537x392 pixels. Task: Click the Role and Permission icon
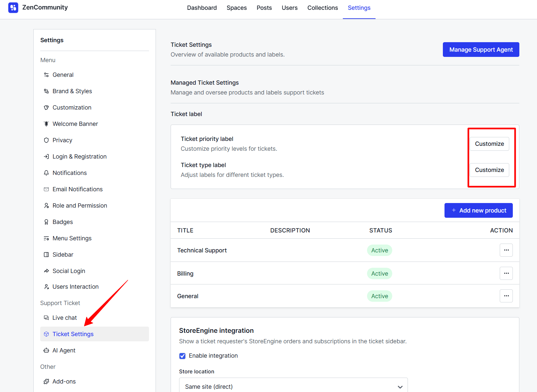pyautogui.click(x=46, y=206)
